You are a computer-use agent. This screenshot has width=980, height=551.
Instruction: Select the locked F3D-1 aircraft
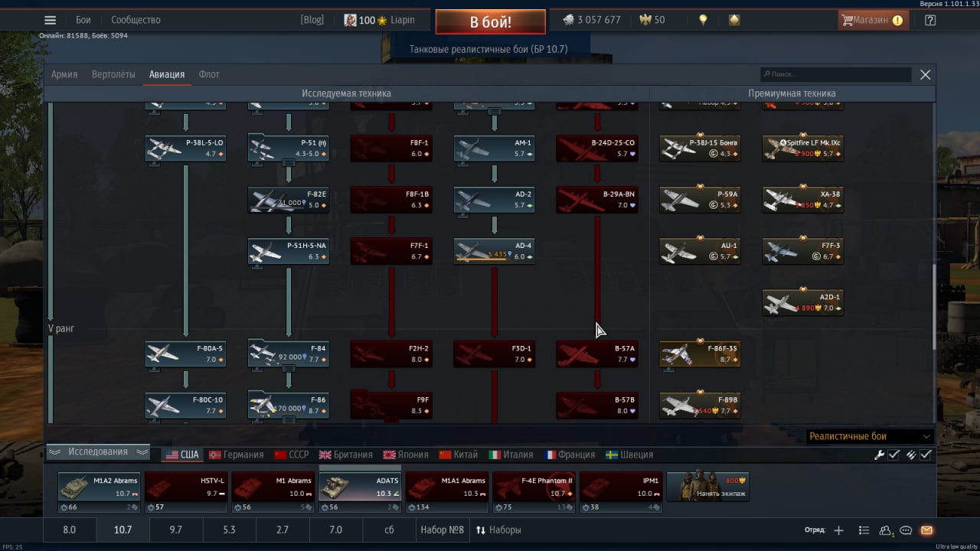[494, 354]
